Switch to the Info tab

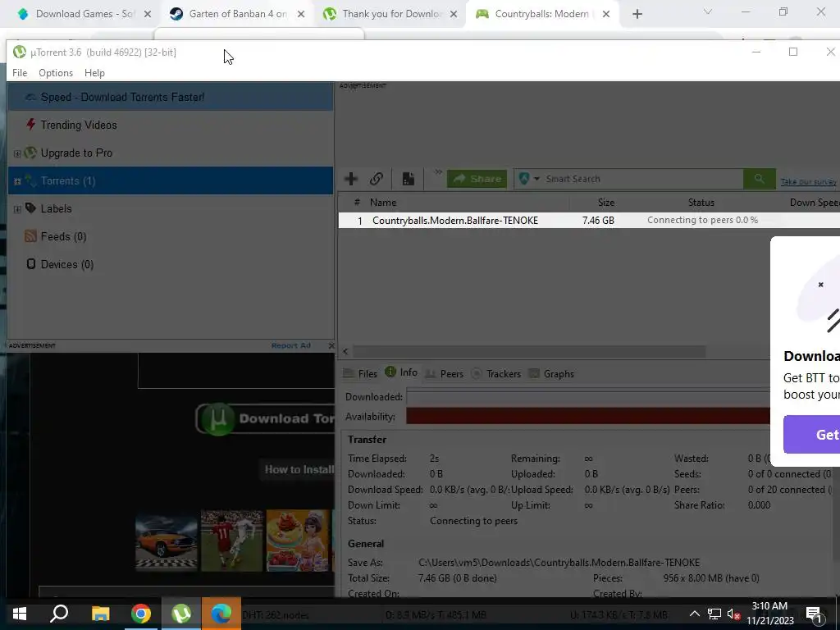click(x=401, y=372)
